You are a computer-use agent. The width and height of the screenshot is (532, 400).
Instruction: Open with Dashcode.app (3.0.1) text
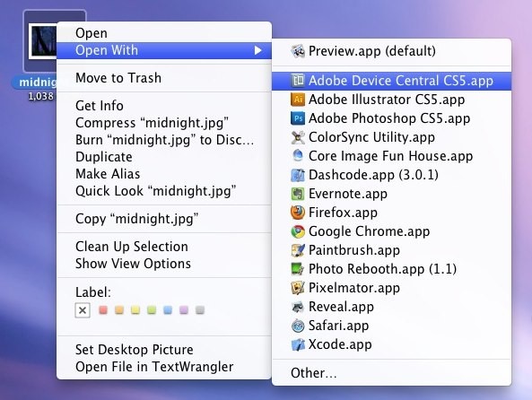(x=373, y=175)
